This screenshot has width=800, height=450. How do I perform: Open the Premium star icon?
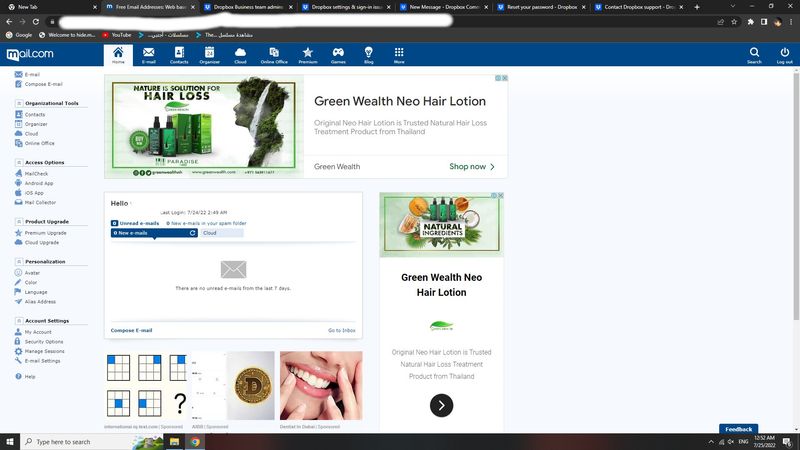(x=308, y=55)
